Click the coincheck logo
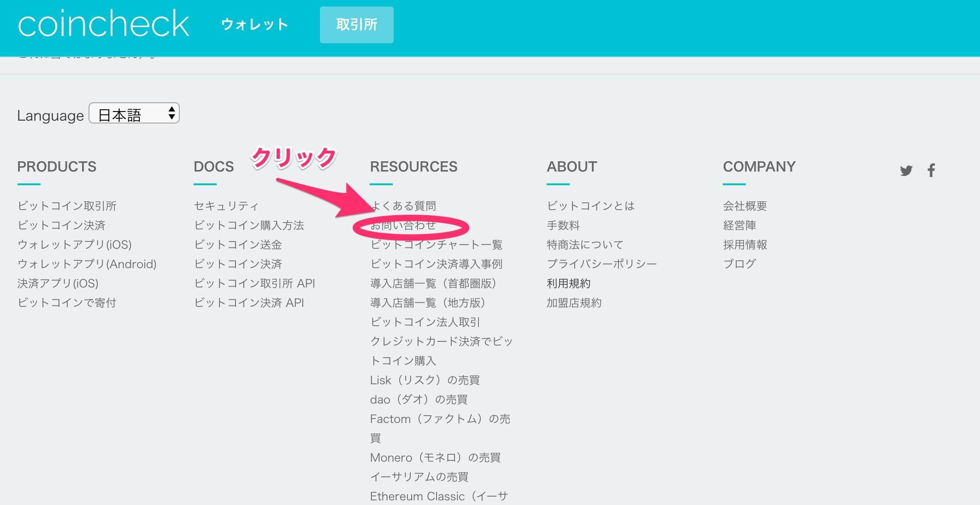Image resolution: width=980 pixels, height=505 pixels. 103,24
